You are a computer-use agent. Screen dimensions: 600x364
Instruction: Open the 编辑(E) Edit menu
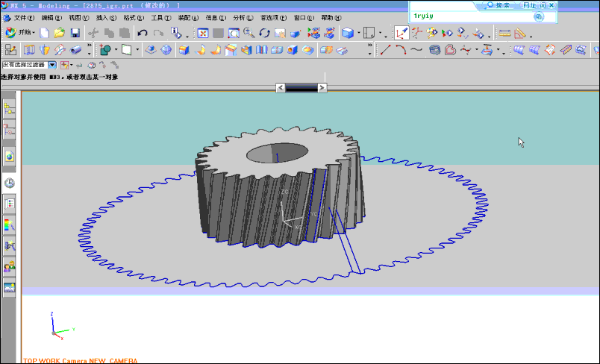click(x=51, y=18)
